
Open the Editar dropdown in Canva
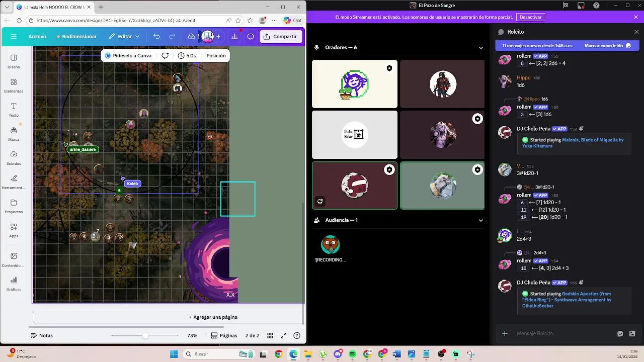(x=124, y=37)
